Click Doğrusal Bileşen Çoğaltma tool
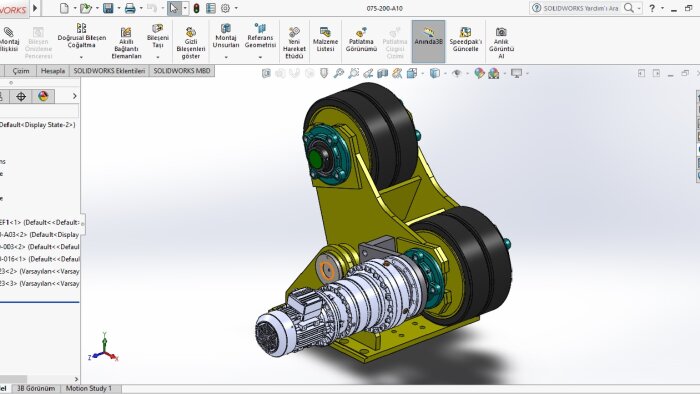 82,37
